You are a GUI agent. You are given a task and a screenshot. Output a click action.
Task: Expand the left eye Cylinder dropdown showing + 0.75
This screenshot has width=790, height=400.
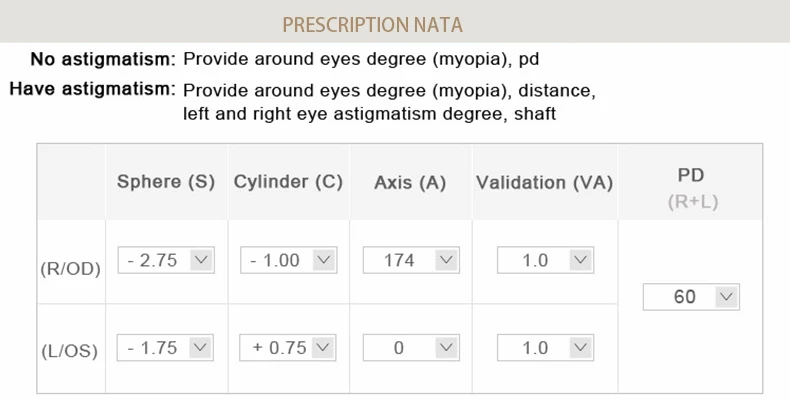pyautogui.click(x=288, y=348)
